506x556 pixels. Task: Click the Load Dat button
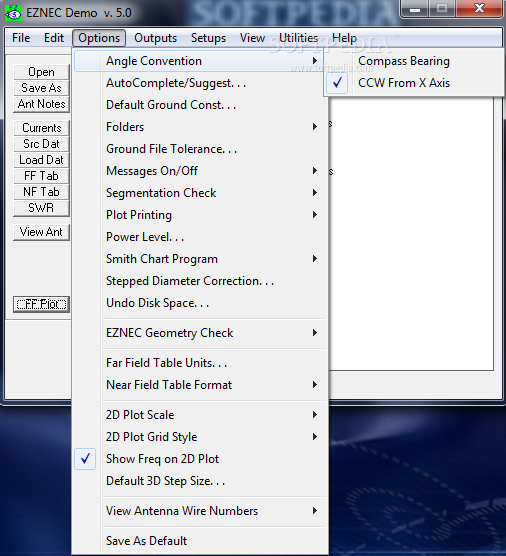(41, 160)
